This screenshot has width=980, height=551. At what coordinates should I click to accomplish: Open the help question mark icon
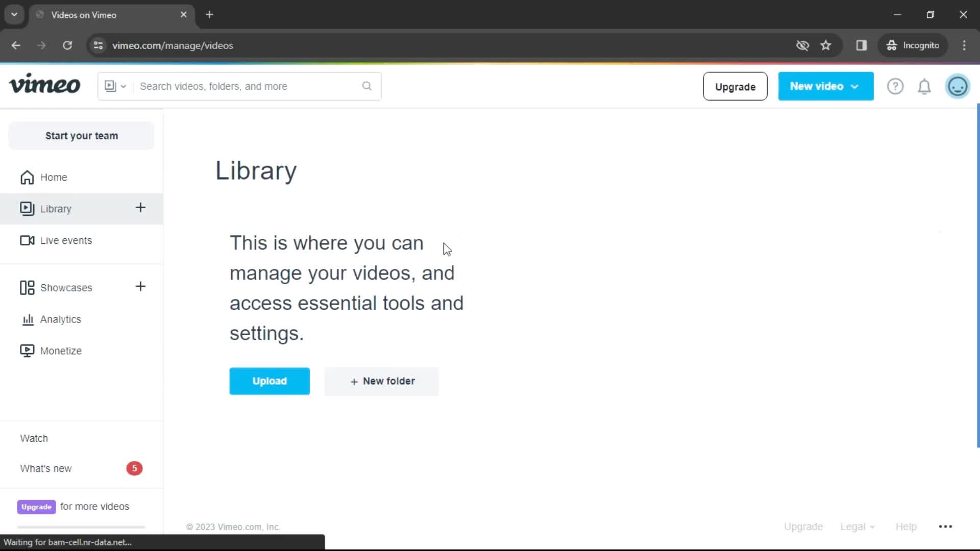click(895, 86)
